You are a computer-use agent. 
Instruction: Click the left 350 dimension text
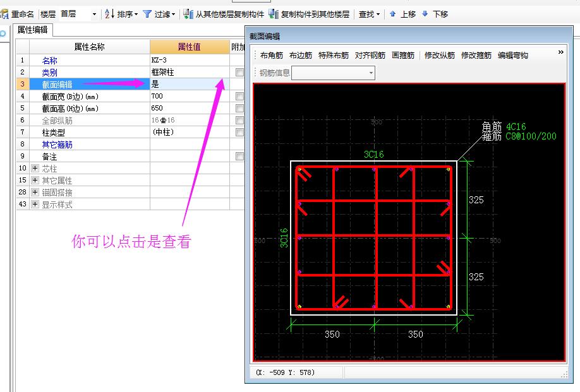tap(332, 335)
